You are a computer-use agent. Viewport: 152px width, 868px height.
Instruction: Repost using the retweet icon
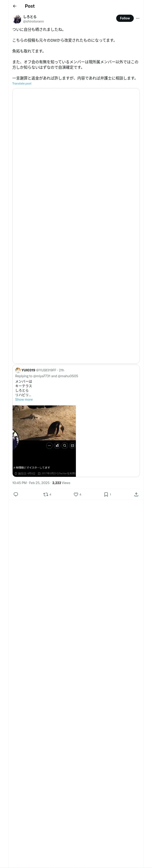tap(46, 494)
